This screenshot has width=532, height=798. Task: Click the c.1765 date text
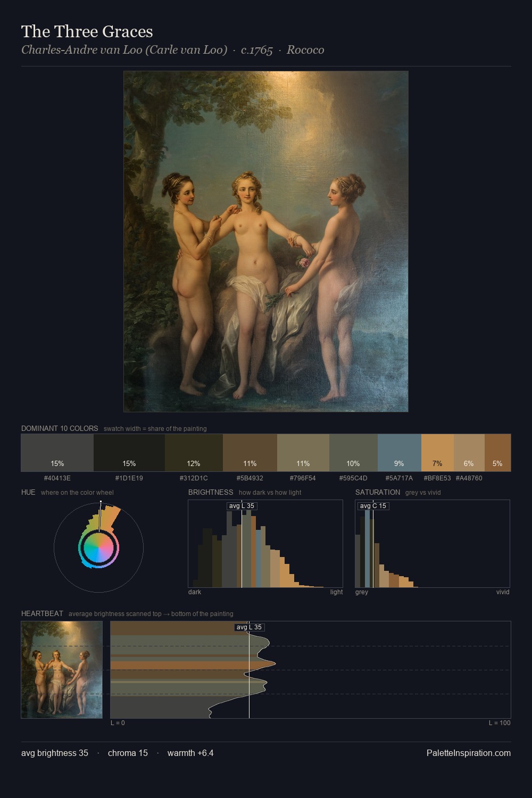[257, 50]
